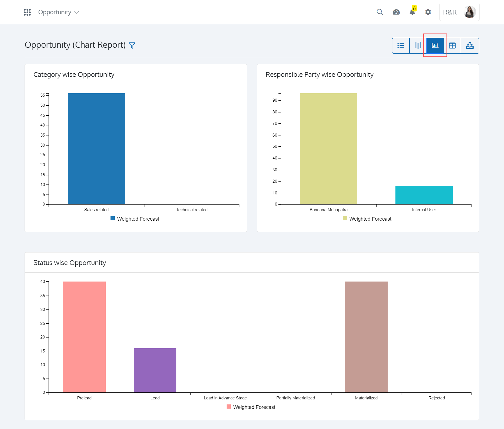
Task: Click the purple Lead bar
Action: click(x=155, y=370)
